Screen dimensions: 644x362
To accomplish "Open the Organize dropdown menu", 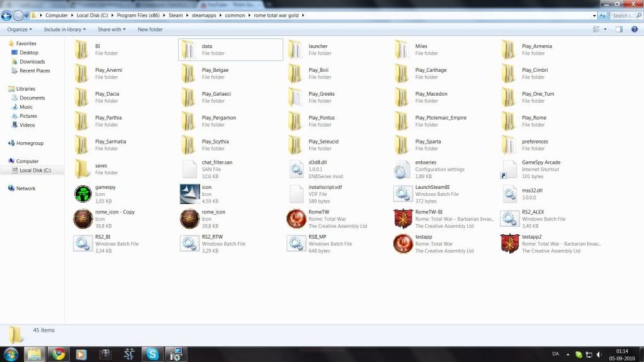I will 20,30.
